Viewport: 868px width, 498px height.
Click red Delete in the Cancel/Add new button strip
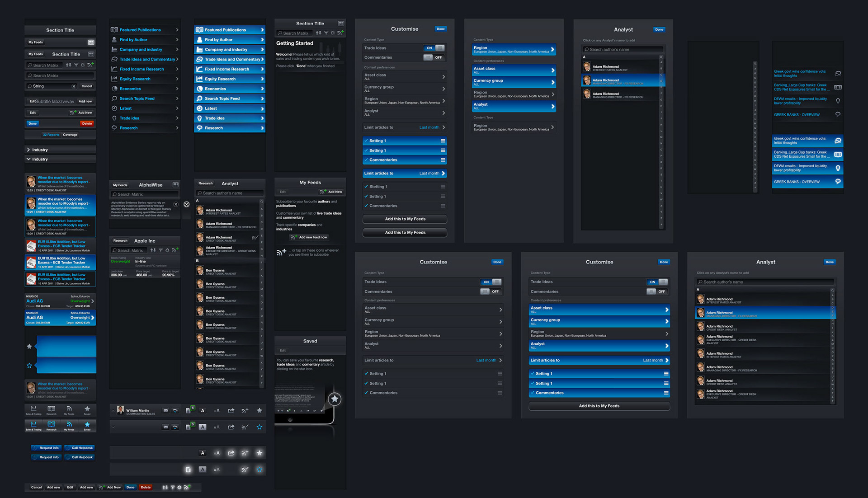pos(146,487)
